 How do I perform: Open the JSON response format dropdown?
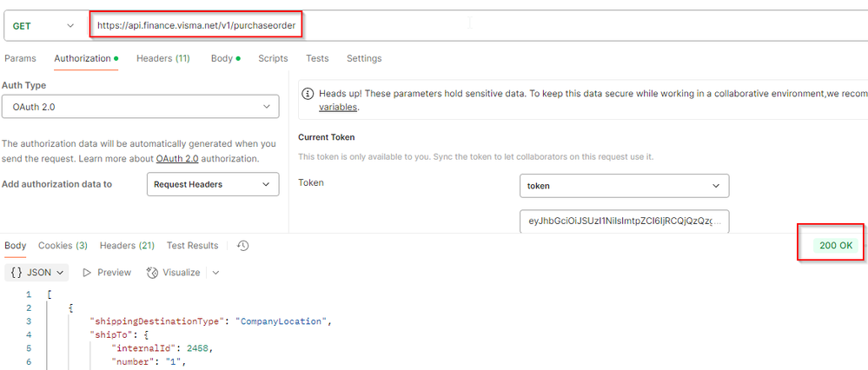tap(36, 273)
